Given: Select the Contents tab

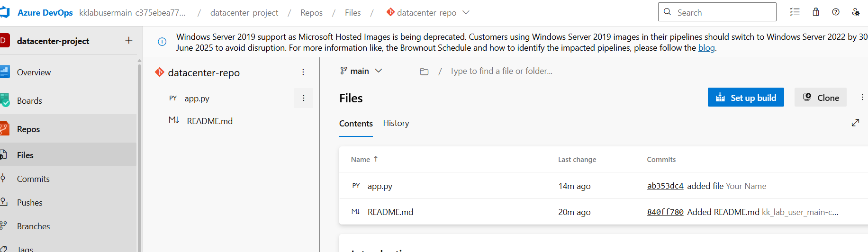Looking at the screenshot, I should click(356, 124).
